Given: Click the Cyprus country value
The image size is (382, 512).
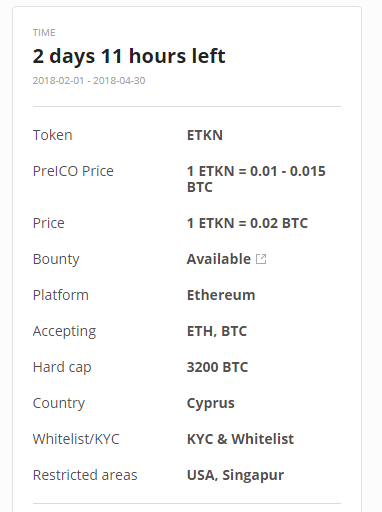Looking at the screenshot, I should coord(211,403).
